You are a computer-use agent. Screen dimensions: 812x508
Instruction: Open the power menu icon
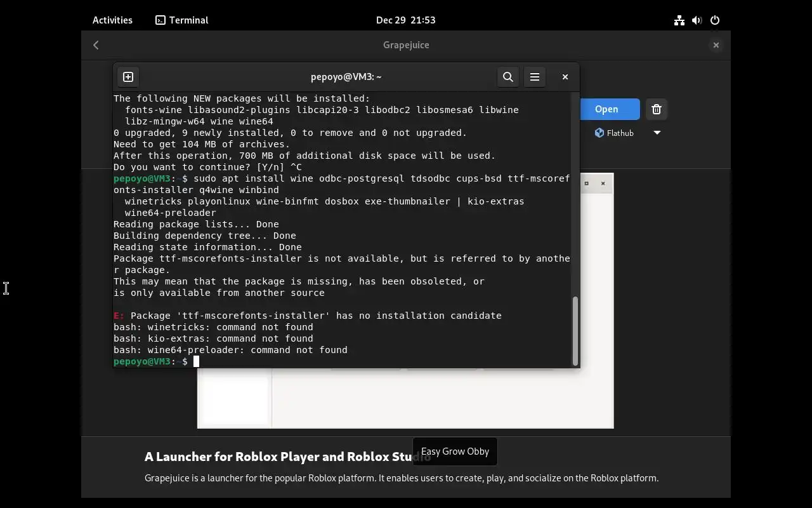[x=715, y=20]
